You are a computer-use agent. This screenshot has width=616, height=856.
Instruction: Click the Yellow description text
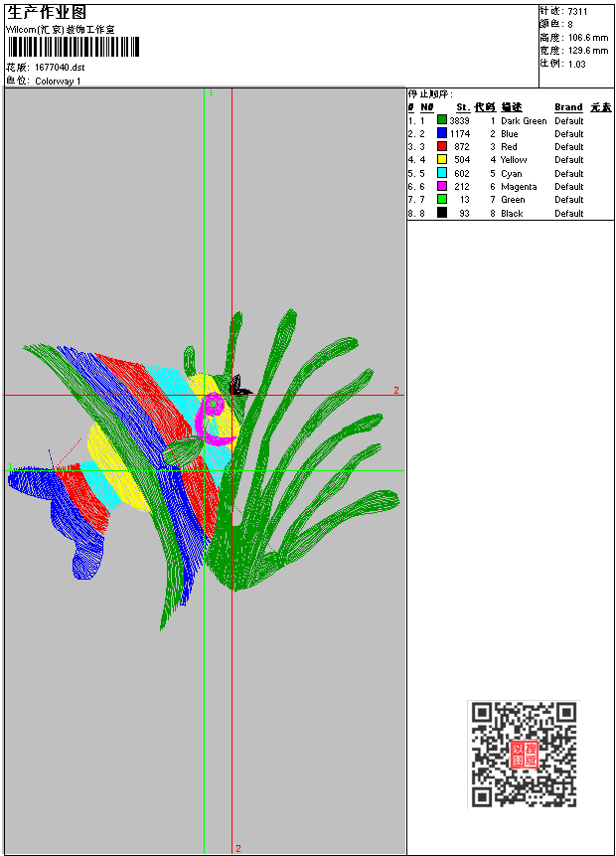tap(514, 160)
